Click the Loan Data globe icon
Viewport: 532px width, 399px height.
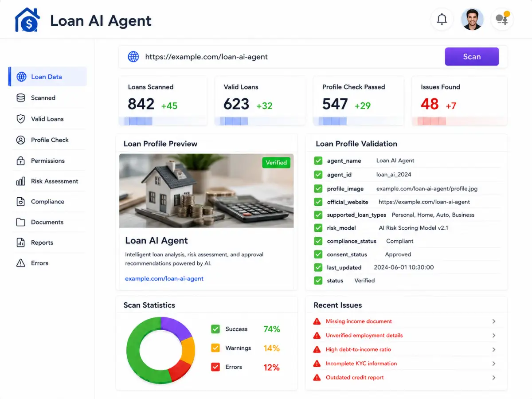tap(21, 77)
